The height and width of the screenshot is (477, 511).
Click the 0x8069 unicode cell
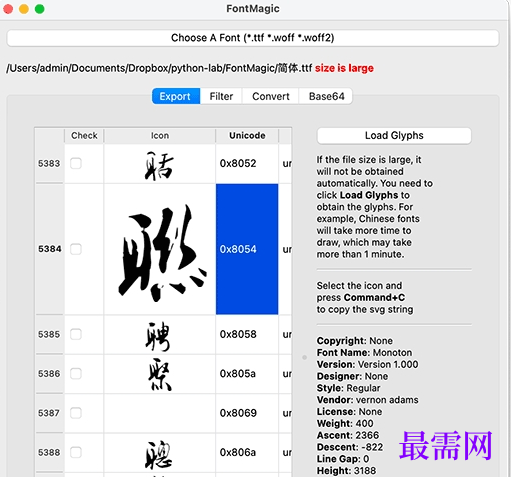tap(247, 413)
